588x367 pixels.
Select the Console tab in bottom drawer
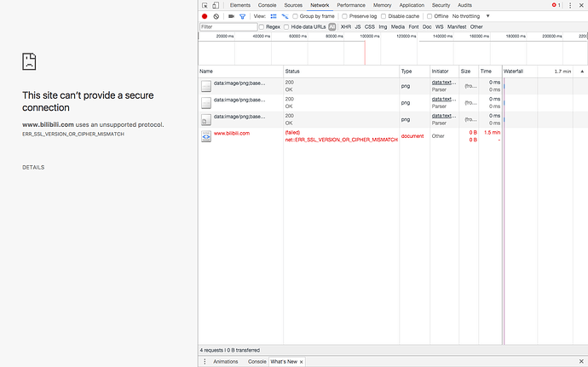point(257,362)
